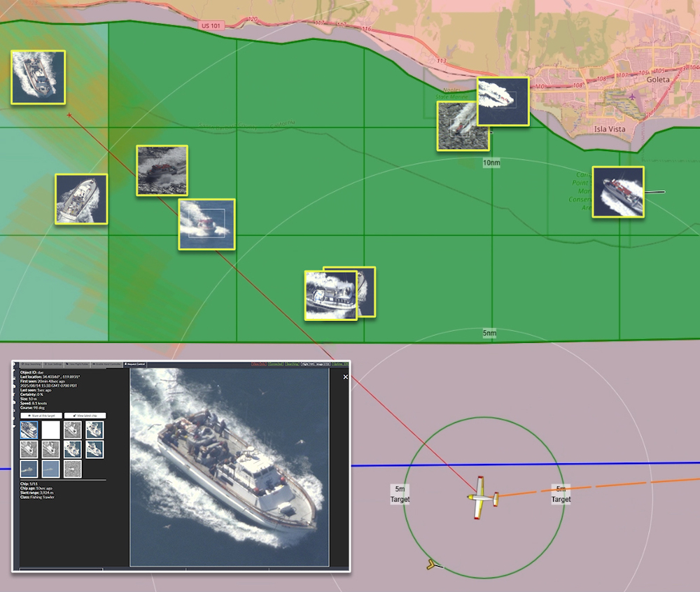Click the Speed: 8.1 knots line
Image resolution: width=700 pixels, height=592 pixels.
[x=34, y=403]
